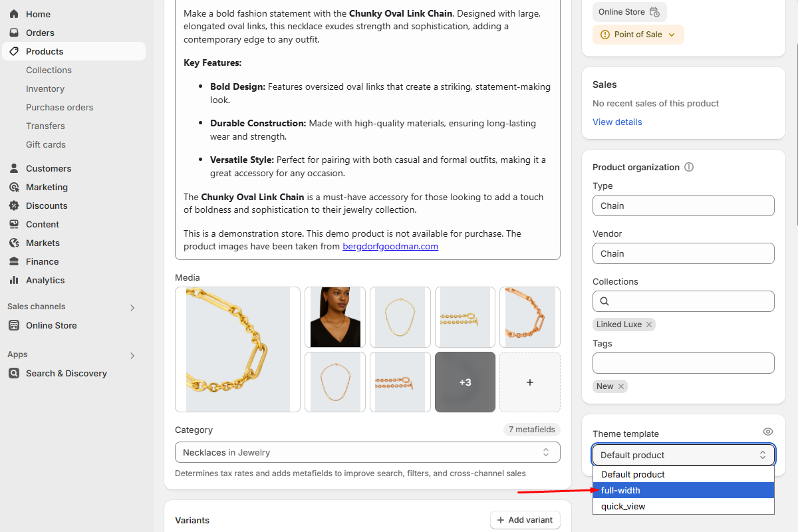Viewport: 798px width, 532px height.
Task: Click the Marketing megaphone icon
Action: (x=14, y=187)
